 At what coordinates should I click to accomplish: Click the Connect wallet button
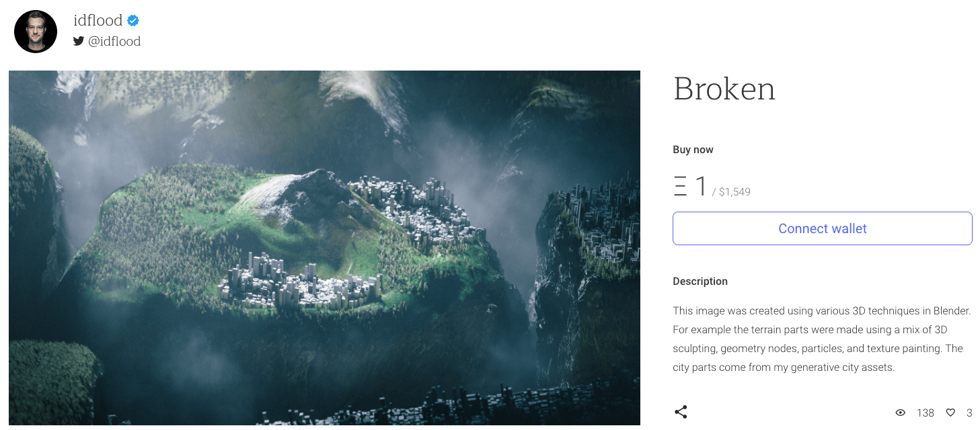pos(823,228)
